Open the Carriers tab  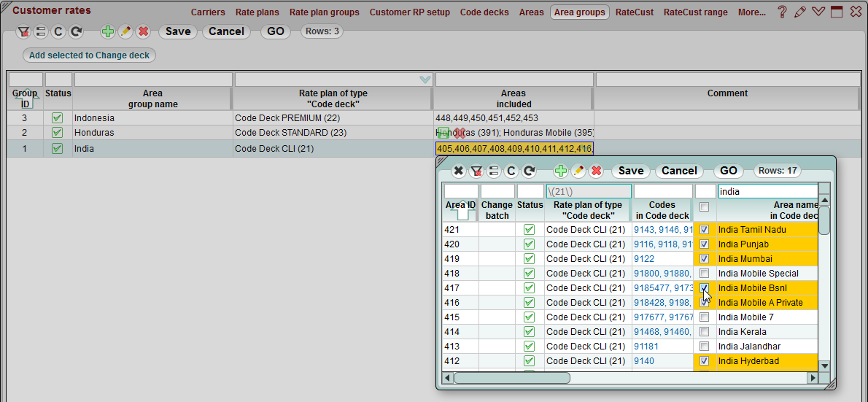tap(208, 12)
